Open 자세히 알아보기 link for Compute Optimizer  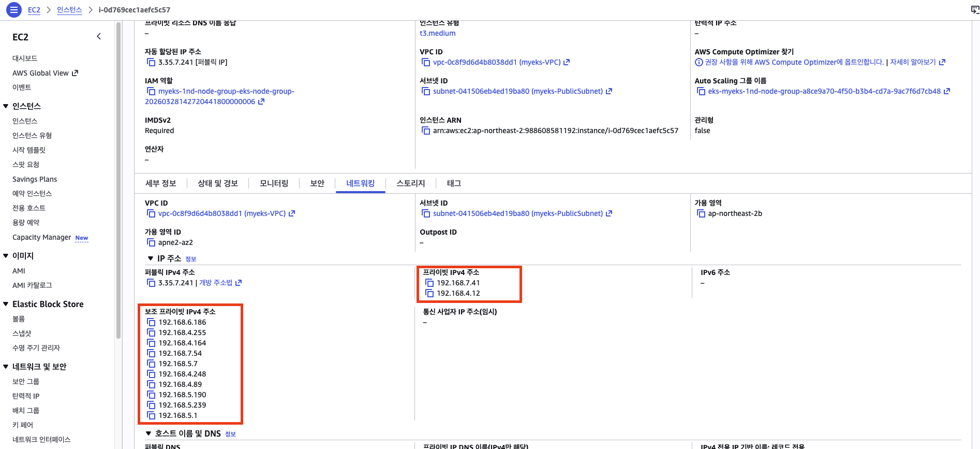pos(917,62)
